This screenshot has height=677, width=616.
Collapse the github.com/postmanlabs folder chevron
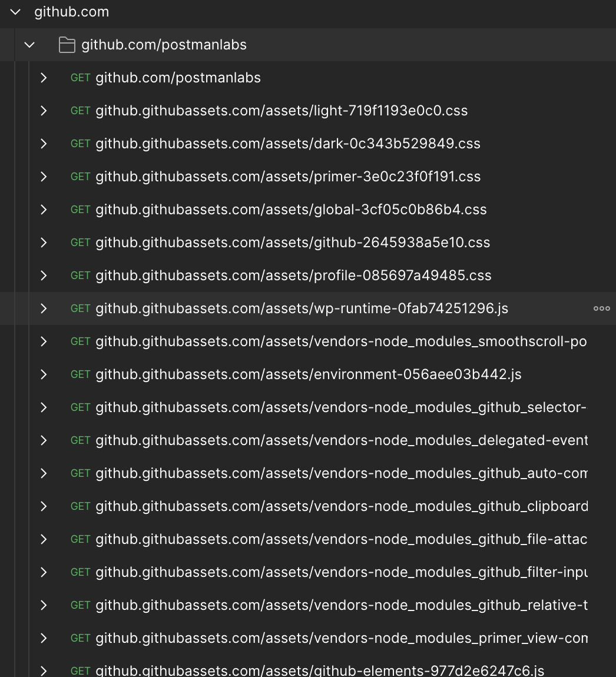[29, 45]
